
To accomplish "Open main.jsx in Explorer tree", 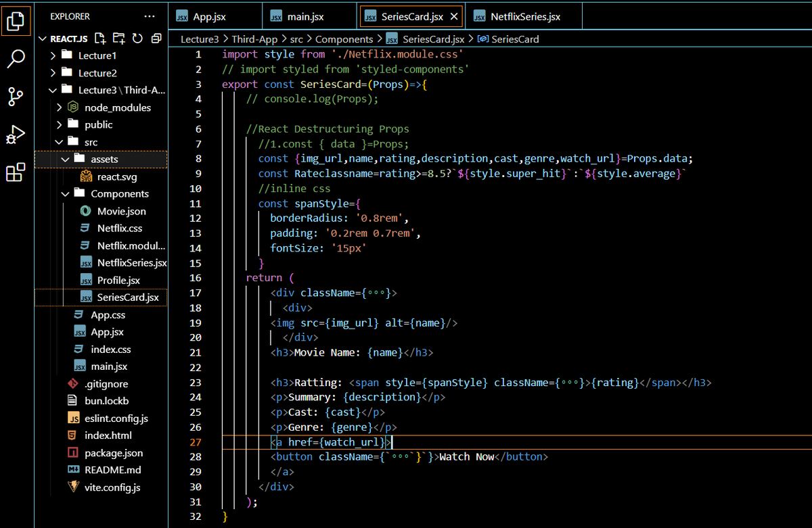I will (109, 366).
